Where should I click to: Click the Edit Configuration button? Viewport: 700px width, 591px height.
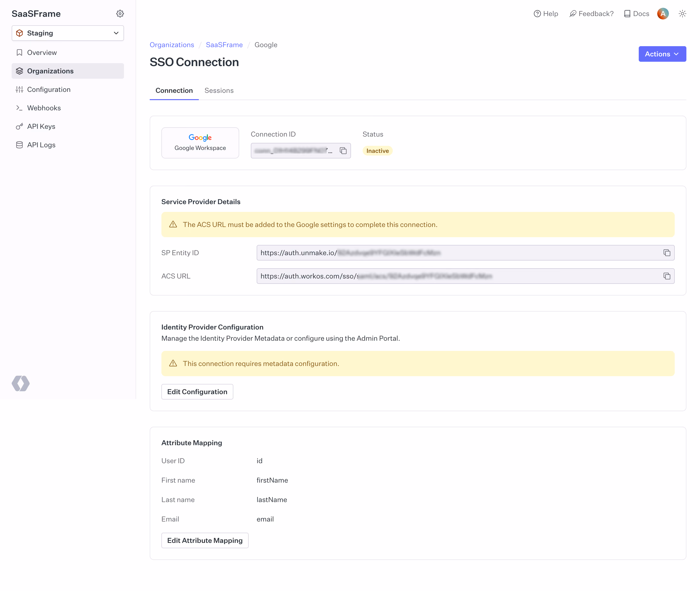click(x=197, y=392)
